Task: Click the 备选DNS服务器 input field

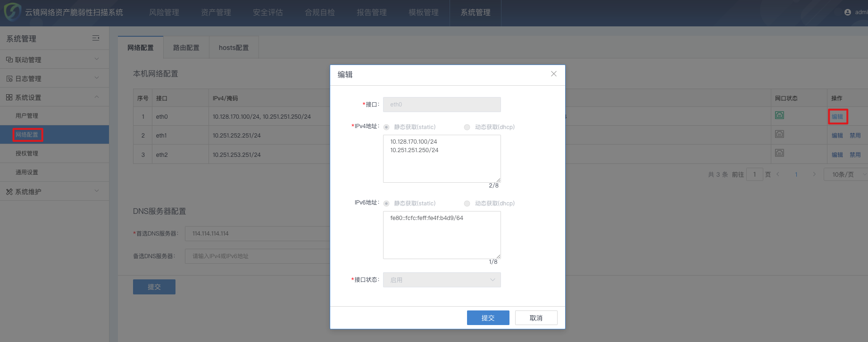Action: [x=258, y=256]
